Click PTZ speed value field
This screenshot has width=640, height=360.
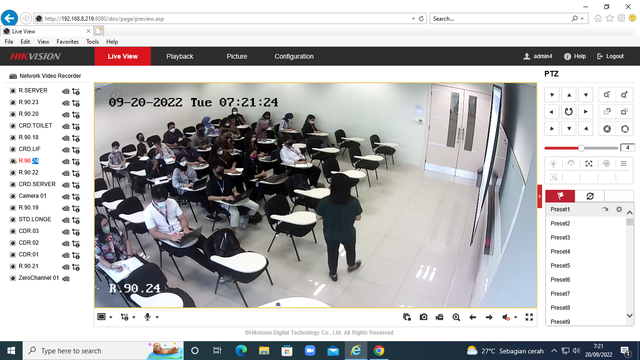coord(627,148)
